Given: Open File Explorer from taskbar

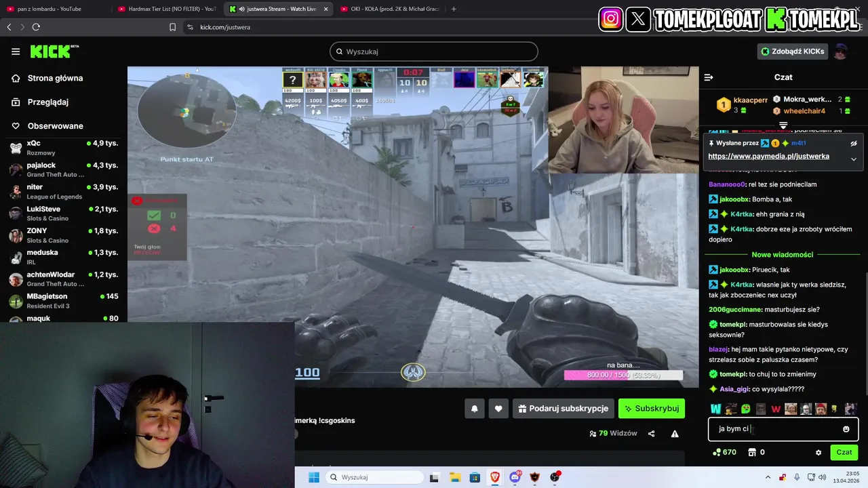Looking at the screenshot, I should [454, 477].
